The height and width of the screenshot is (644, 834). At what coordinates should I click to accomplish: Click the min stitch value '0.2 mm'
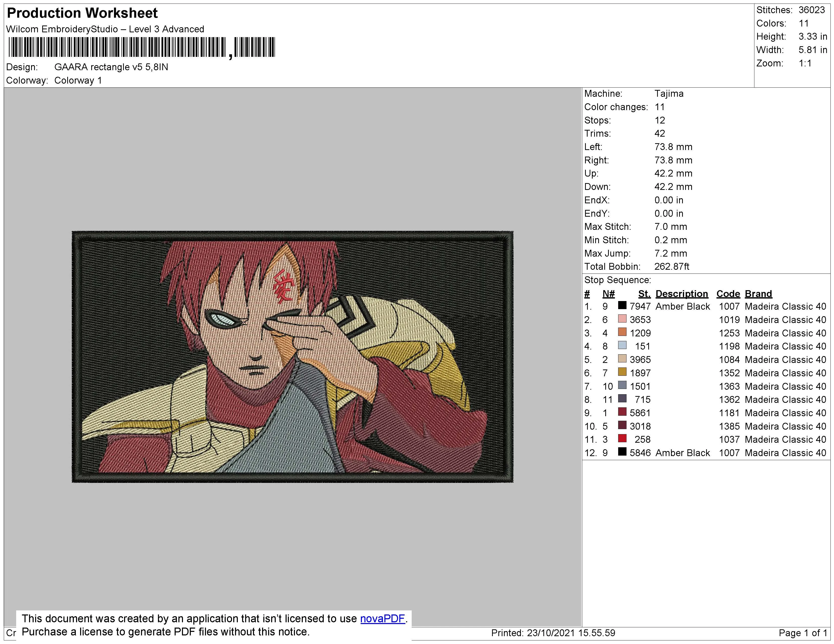click(x=670, y=240)
